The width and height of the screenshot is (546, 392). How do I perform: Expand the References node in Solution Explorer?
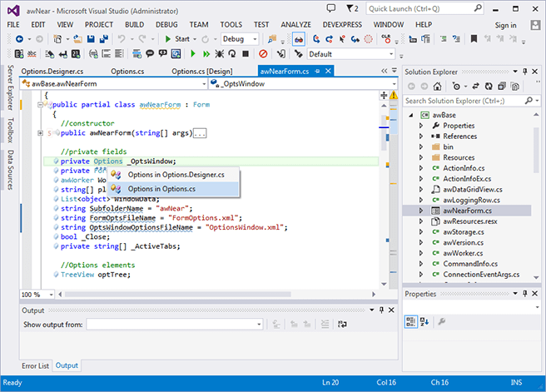[x=422, y=136]
